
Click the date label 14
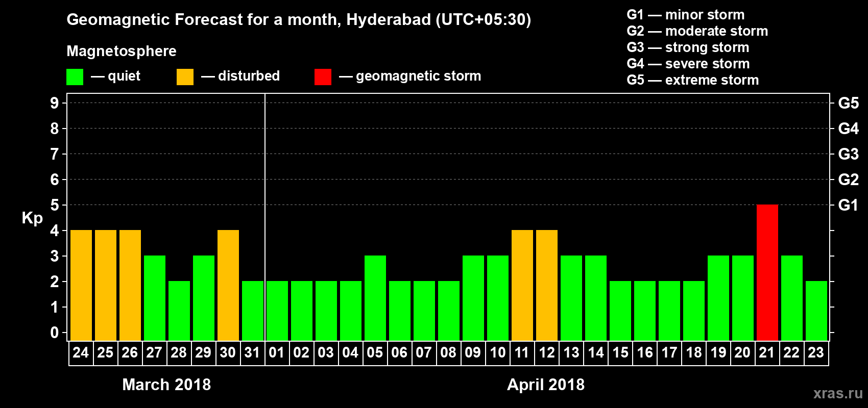click(x=595, y=352)
